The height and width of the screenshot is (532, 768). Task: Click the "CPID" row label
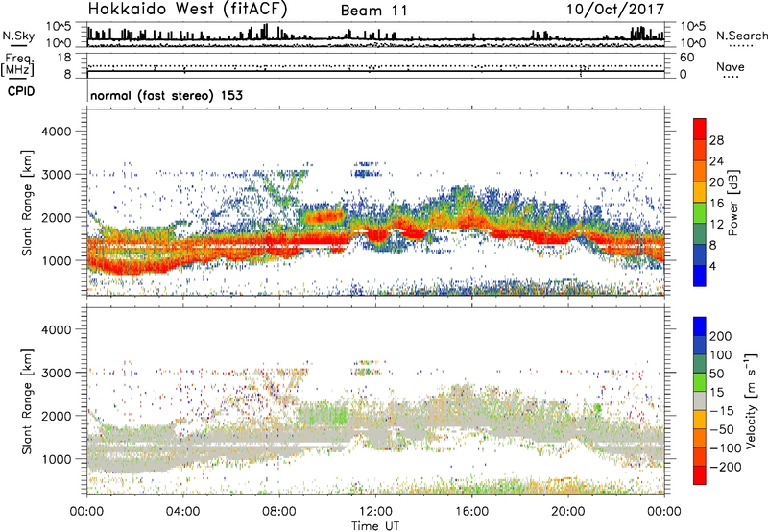(x=21, y=91)
